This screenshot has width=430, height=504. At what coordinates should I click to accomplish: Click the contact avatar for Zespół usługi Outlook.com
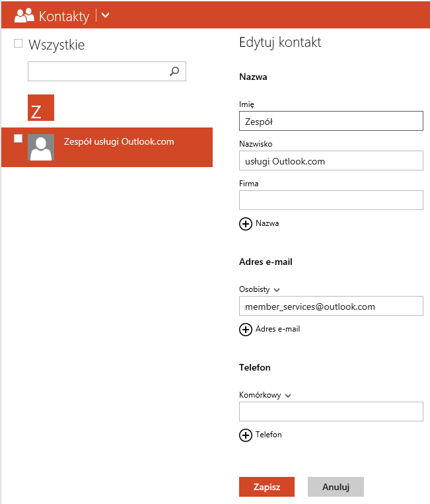(41, 148)
